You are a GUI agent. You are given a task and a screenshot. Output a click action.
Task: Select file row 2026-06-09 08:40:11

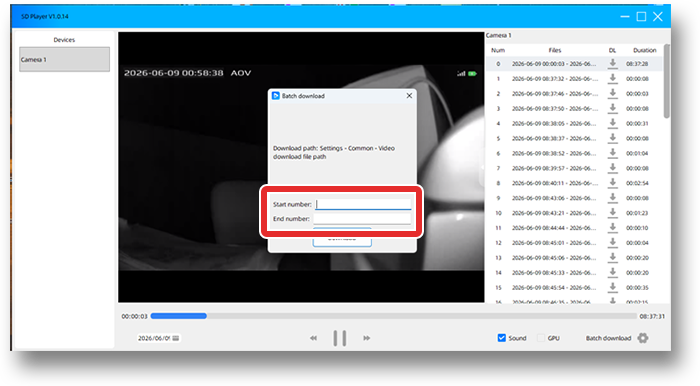point(574,183)
